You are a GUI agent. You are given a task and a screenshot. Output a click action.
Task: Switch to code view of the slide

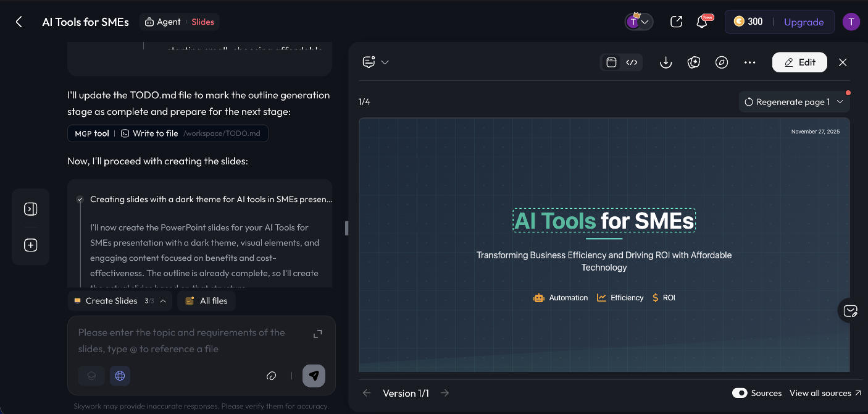[632, 62]
